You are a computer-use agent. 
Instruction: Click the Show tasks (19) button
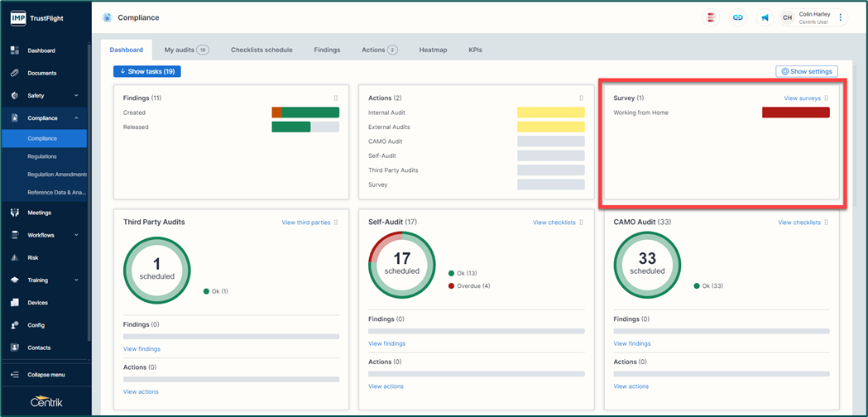click(146, 72)
